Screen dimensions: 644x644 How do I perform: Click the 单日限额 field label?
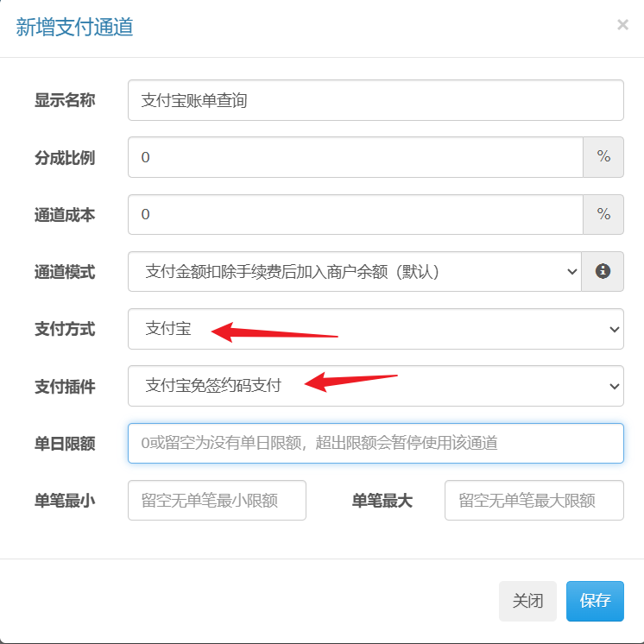click(x=65, y=444)
